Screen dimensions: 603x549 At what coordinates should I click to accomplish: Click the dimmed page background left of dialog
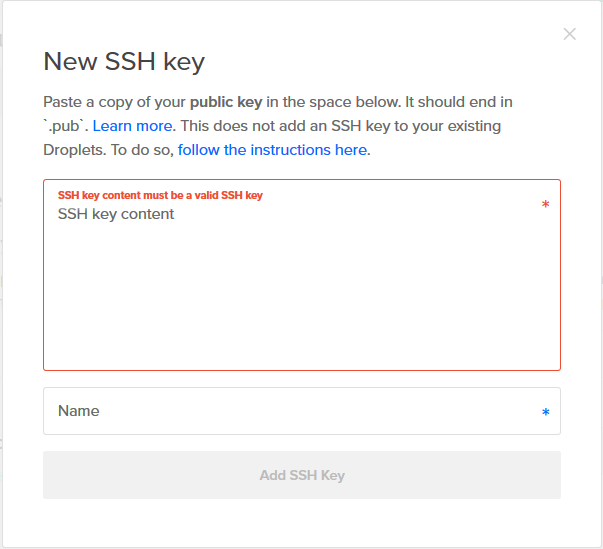(1, 300)
